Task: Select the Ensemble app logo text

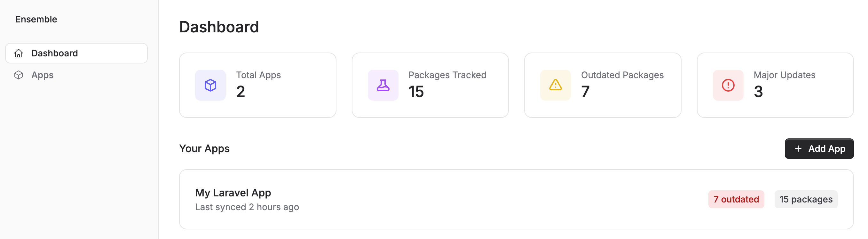Action: (x=36, y=19)
